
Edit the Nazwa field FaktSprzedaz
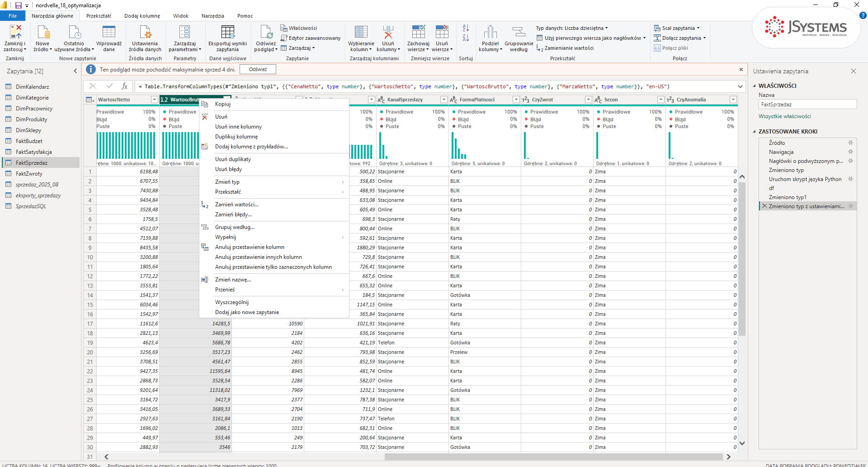click(807, 105)
